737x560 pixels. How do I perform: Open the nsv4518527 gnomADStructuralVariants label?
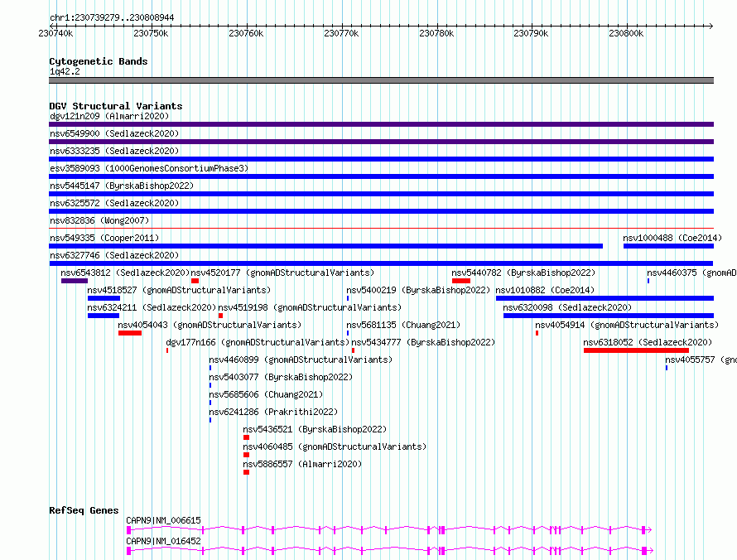179,290
